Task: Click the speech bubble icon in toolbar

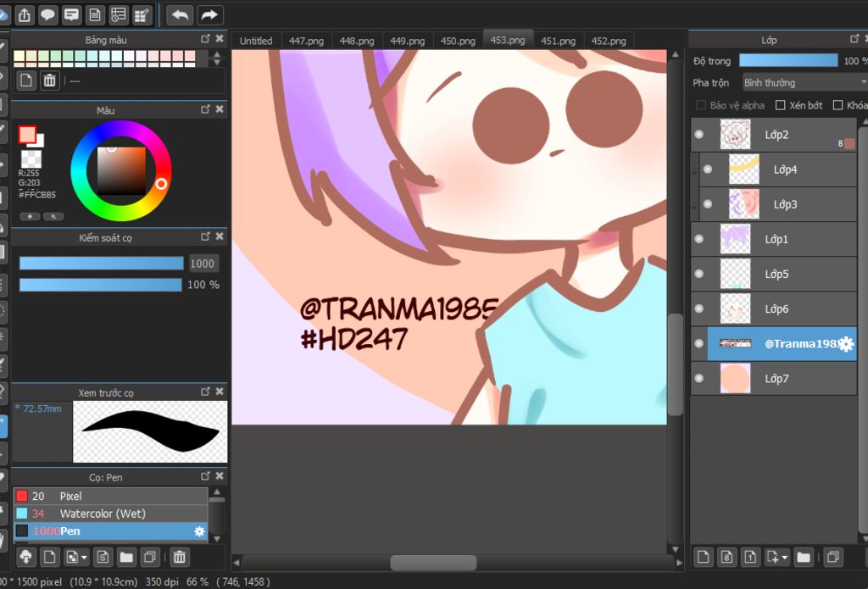Action: (48, 15)
